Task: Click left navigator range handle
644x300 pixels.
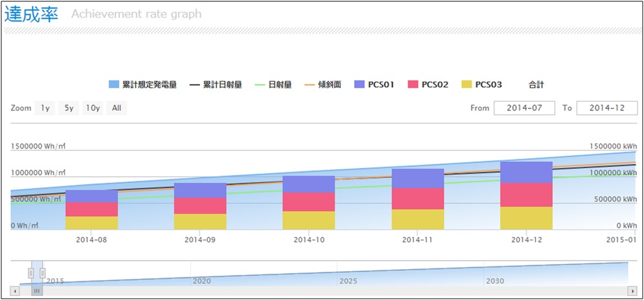Action: (x=31, y=273)
